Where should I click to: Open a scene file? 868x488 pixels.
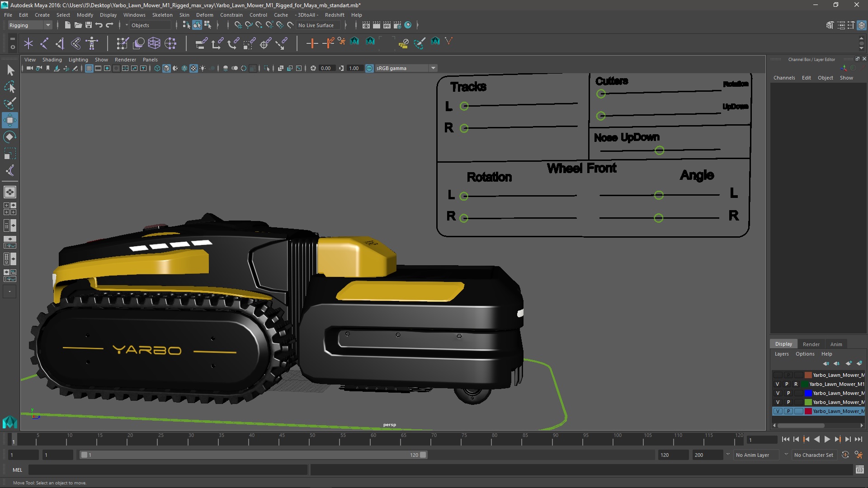coord(78,25)
